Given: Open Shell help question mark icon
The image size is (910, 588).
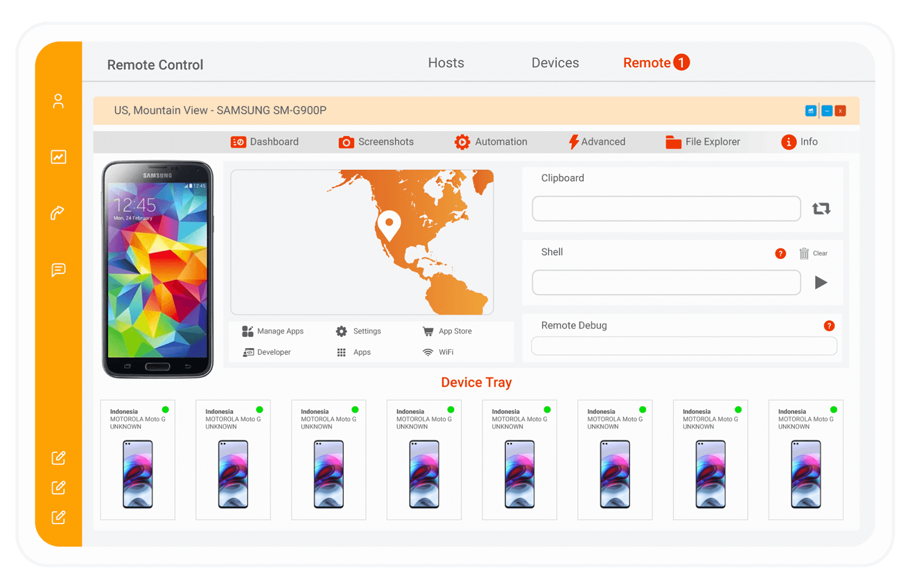Looking at the screenshot, I should pyautogui.click(x=780, y=253).
